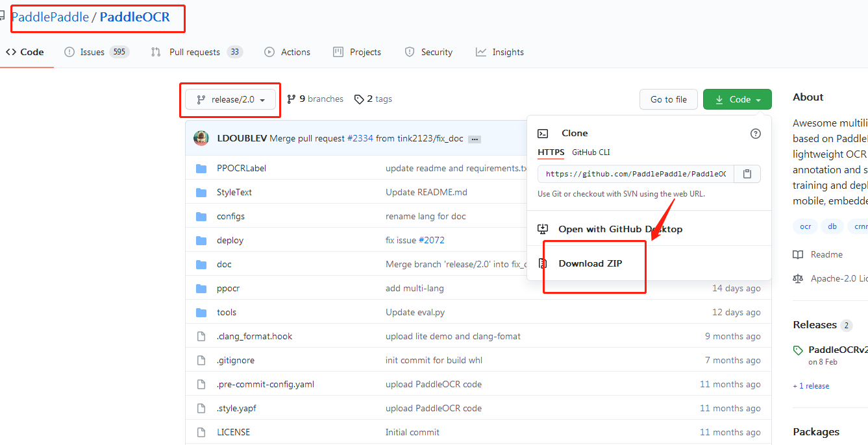
Task: Open issue #2072 commit link
Action: [x=432, y=240]
